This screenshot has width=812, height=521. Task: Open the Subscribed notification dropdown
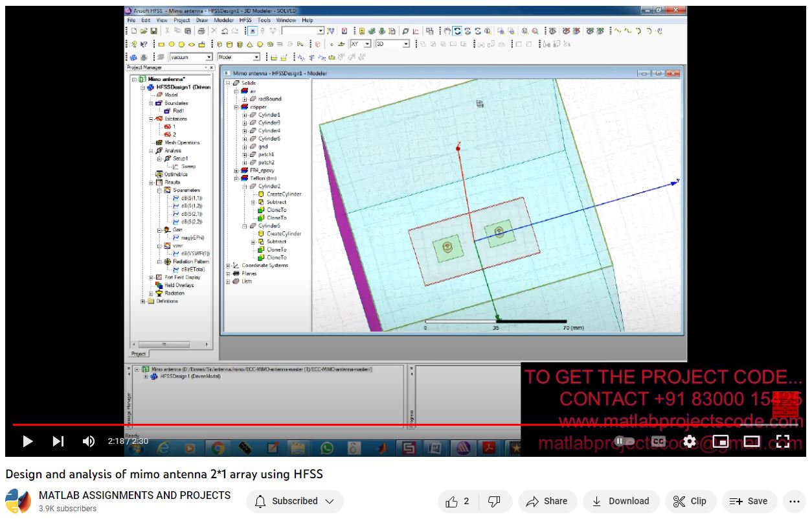point(295,501)
